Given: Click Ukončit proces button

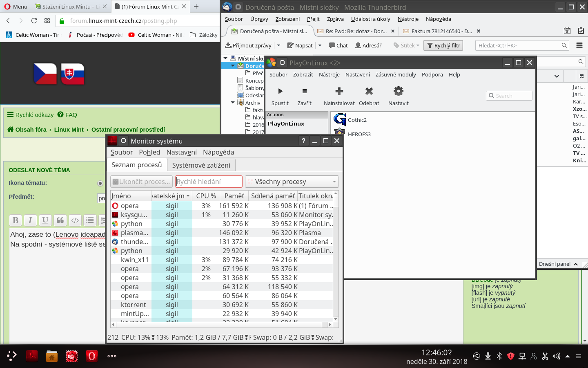Looking at the screenshot, I should 141,182.
